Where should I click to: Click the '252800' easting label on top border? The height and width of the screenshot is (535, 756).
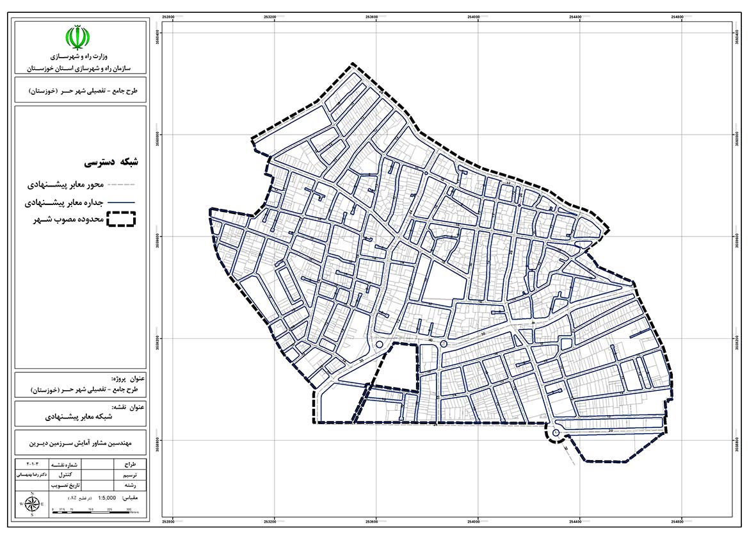click(x=169, y=17)
